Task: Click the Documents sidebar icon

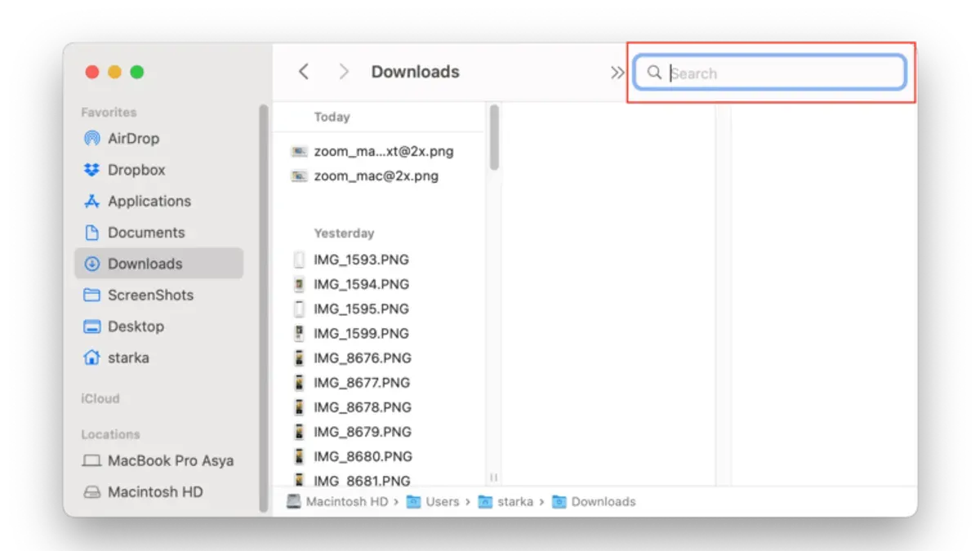Action: (x=92, y=233)
